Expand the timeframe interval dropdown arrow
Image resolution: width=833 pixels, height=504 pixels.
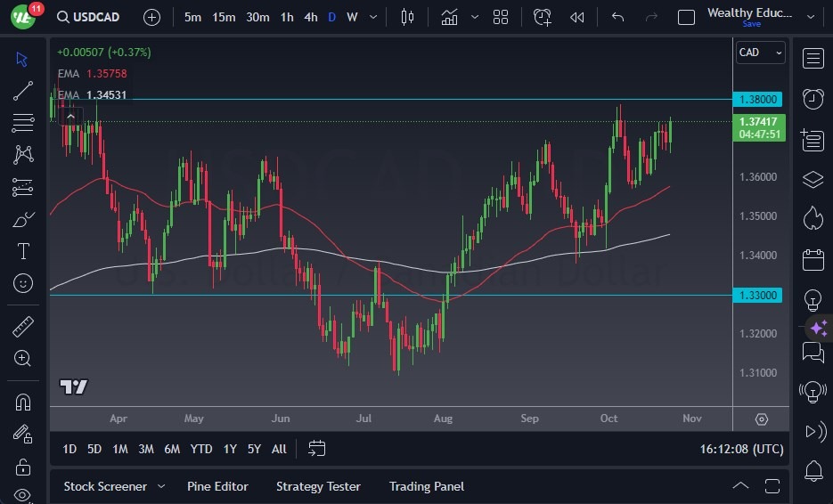(372, 17)
